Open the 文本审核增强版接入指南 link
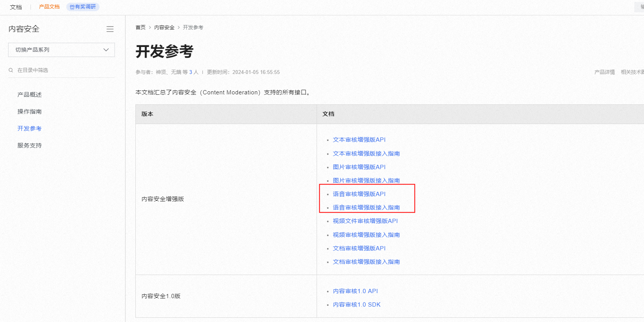Screen dimensions: 644x322 [x=366, y=153]
